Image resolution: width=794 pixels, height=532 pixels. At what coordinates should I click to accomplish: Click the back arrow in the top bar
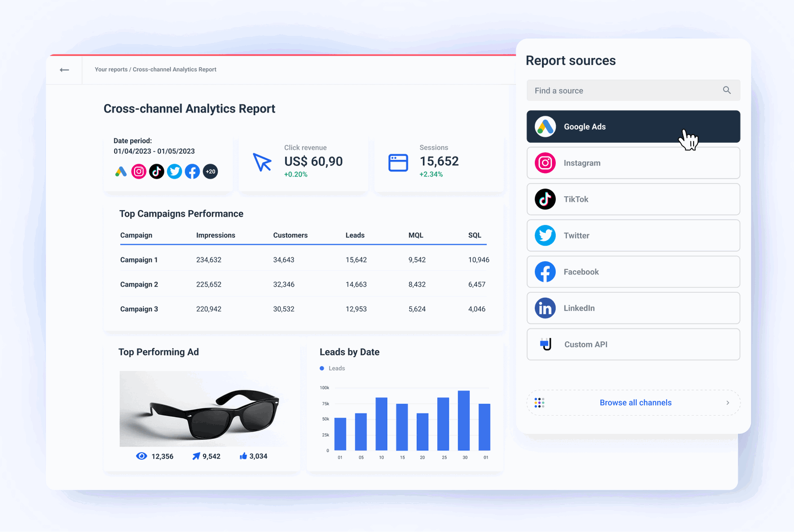coord(65,69)
